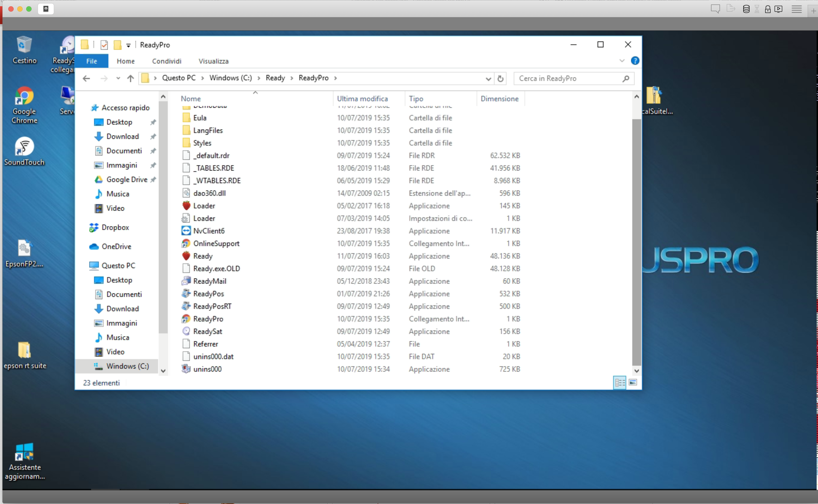Toggle the Properties checkmark in quick access toolbar
Image resolution: width=818 pixels, height=504 pixels.
tap(104, 45)
